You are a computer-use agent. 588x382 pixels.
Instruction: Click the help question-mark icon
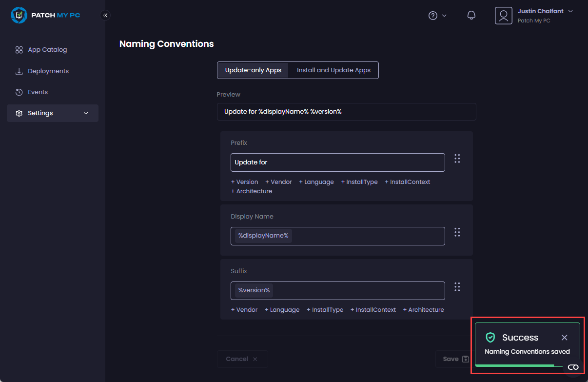point(432,15)
